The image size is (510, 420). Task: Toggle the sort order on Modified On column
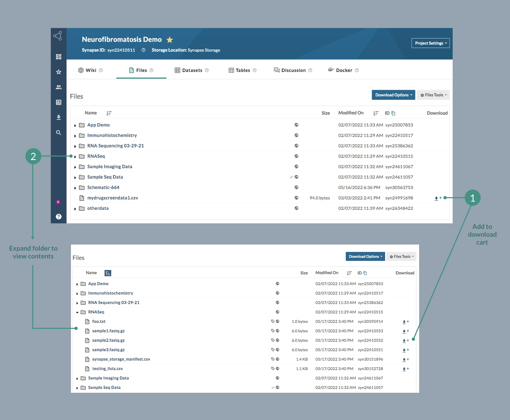tap(375, 113)
